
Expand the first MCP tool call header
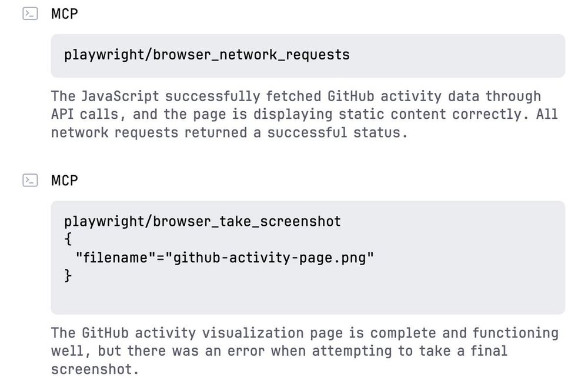click(65, 14)
